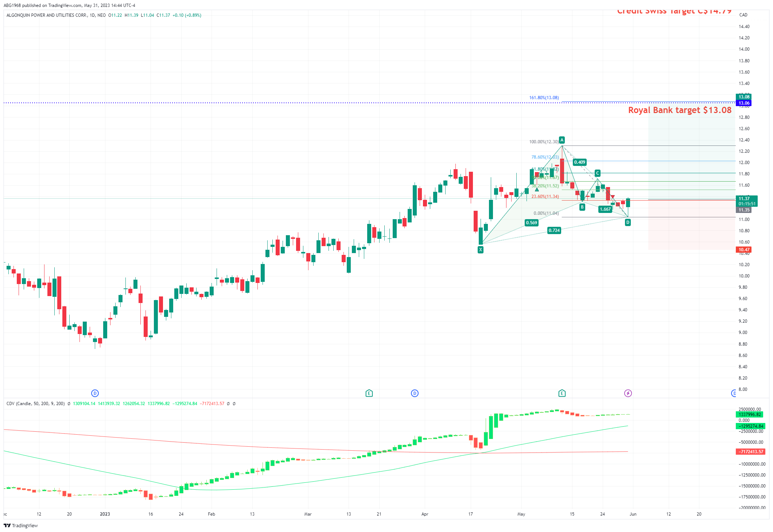Viewport: 773px width, 532px height.
Task: Click the 8.00 price axis label
Action: coord(743,389)
